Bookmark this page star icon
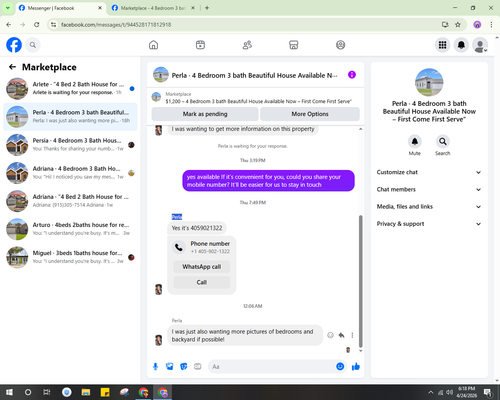The image size is (500, 400). [458, 25]
